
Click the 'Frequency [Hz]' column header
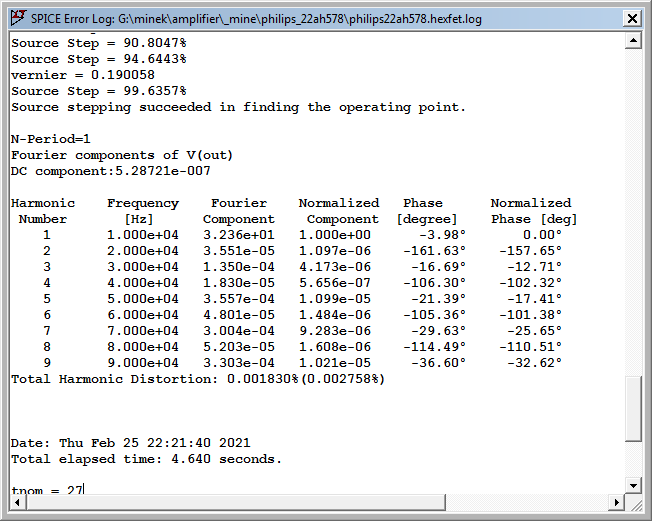click(x=143, y=211)
